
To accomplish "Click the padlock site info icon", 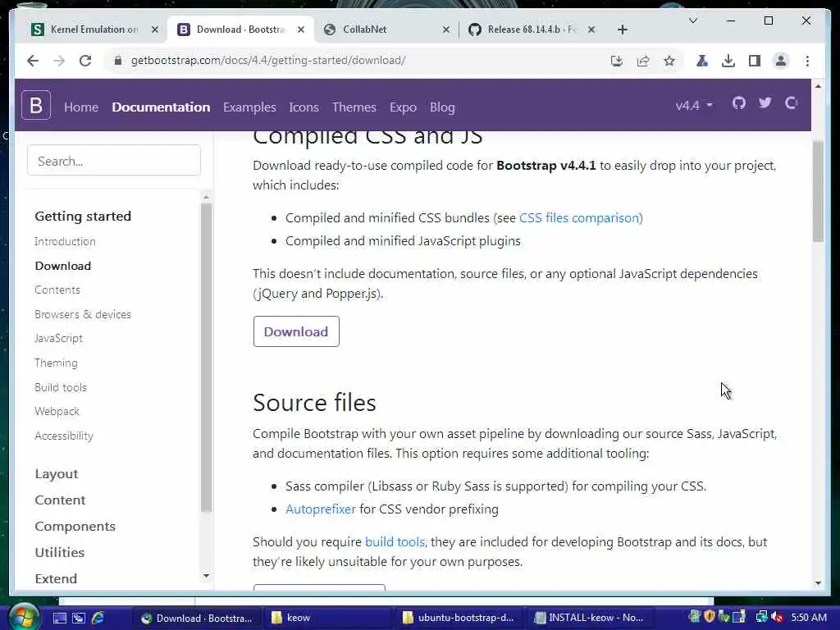I will coord(118,61).
